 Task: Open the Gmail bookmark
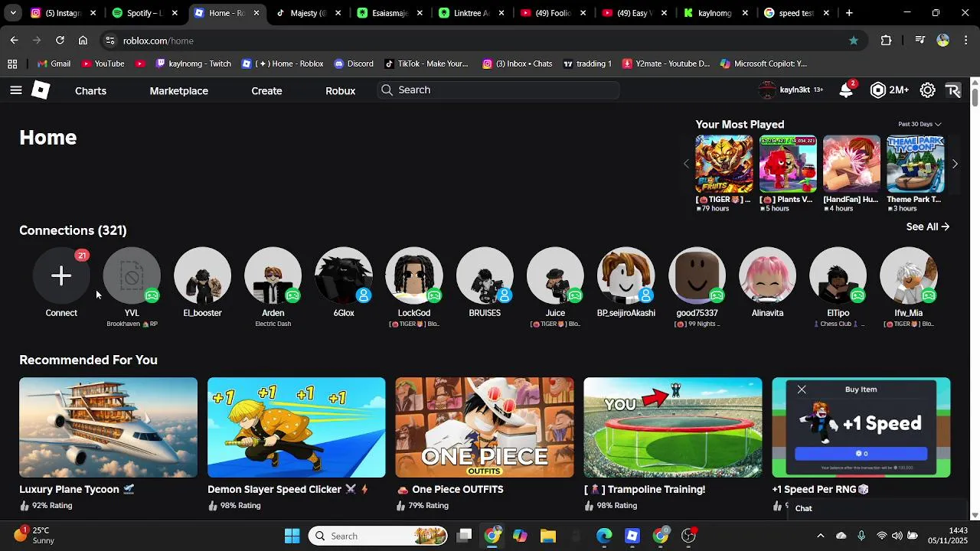coord(54,64)
